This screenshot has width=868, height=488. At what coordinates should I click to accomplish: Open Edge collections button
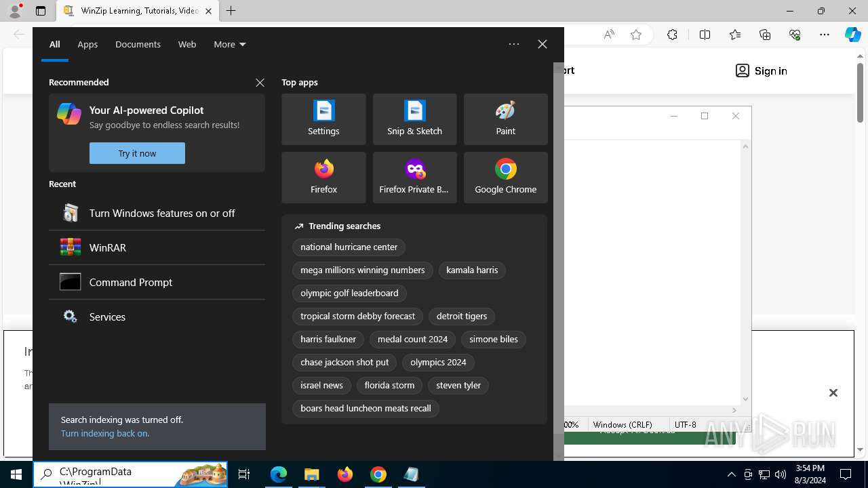pyautogui.click(x=765, y=35)
